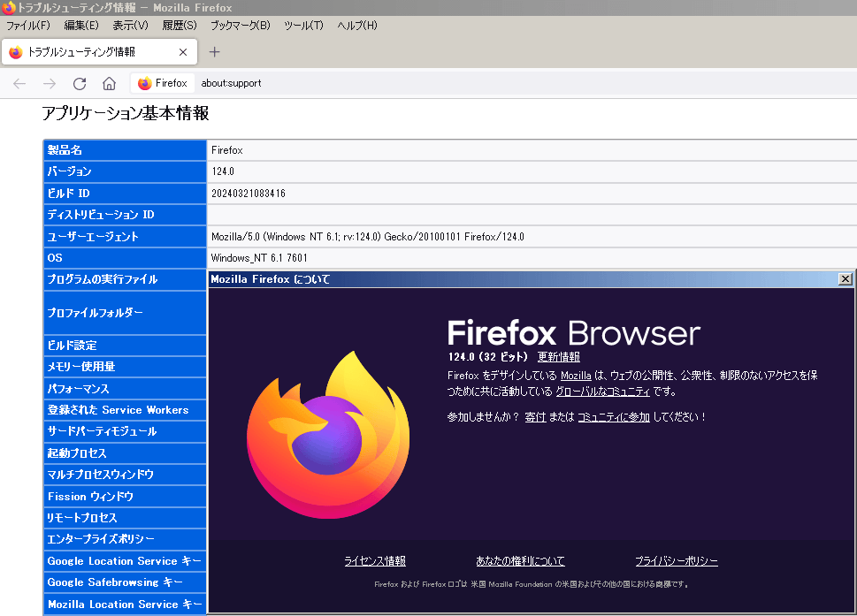Open the プライバシーポリシー link
The image size is (857, 616).
pyautogui.click(x=676, y=561)
